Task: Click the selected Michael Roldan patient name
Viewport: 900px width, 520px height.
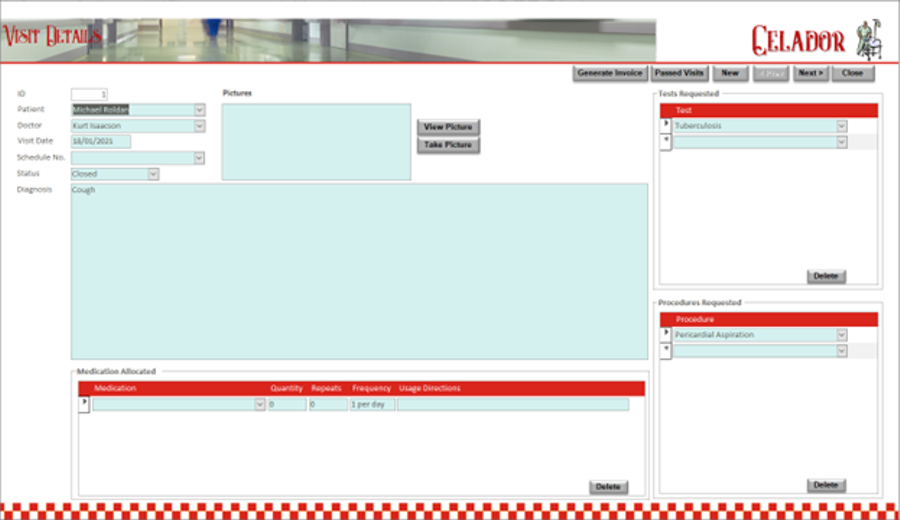Action: click(100, 110)
